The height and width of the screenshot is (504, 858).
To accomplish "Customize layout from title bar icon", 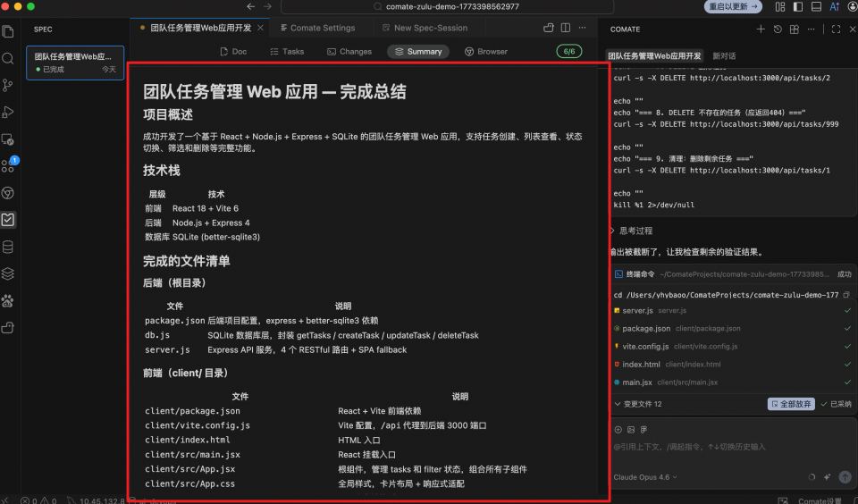I will coord(780,6).
